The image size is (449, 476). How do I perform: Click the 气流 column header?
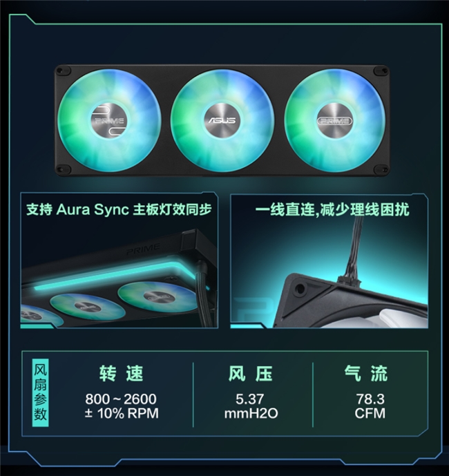[x=366, y=373]
